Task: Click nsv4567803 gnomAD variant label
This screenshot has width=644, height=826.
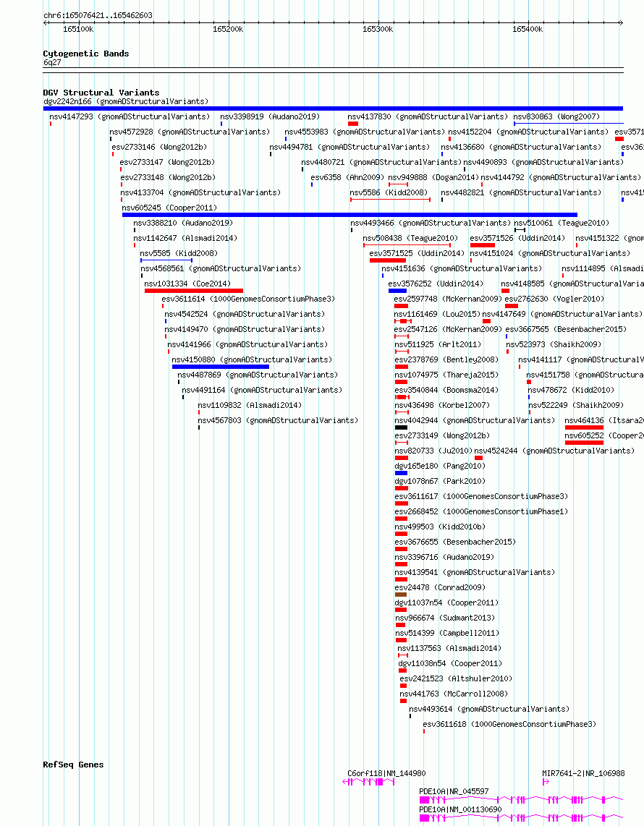Action: pos(278,421)
